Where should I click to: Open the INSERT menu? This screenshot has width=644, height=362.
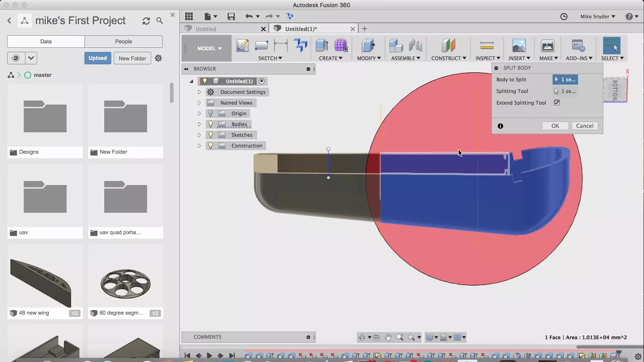coord(519,58)
